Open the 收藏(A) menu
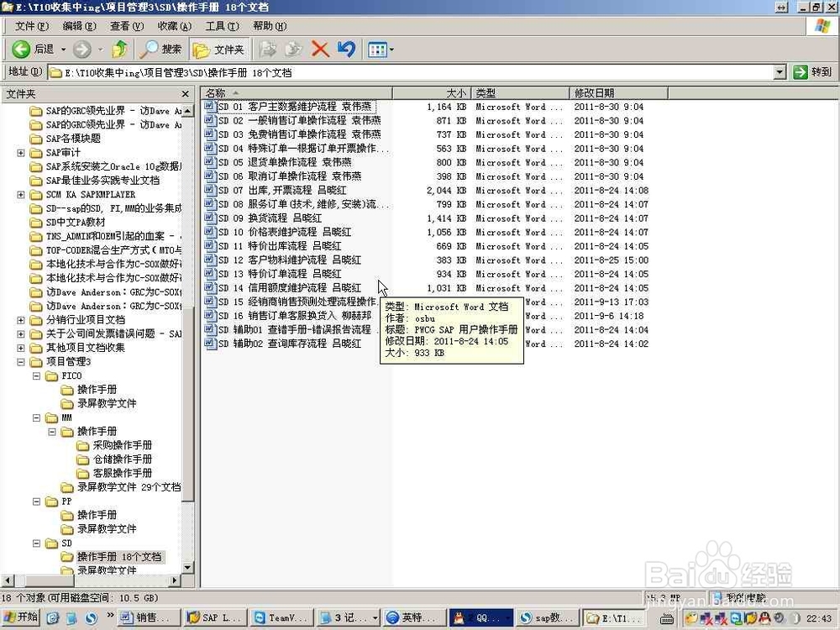This screenshot has height=630, width=840. 175,26
